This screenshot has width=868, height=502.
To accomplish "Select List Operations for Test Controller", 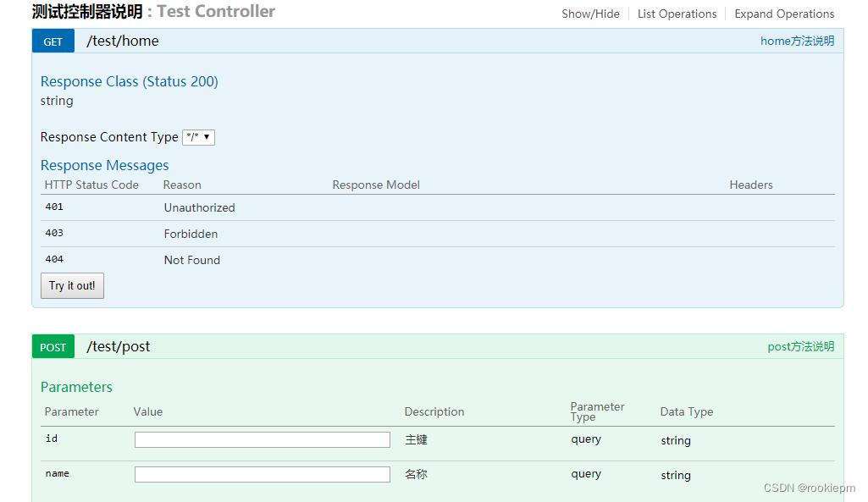I will point(677,14).
